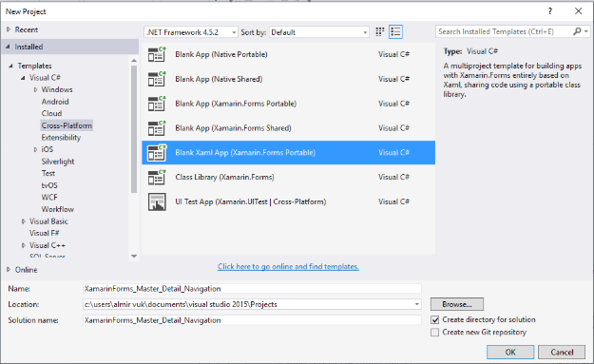594x364 pixels.
Task: Cancel the New Project dialog
Action: [x=562, y=353]
